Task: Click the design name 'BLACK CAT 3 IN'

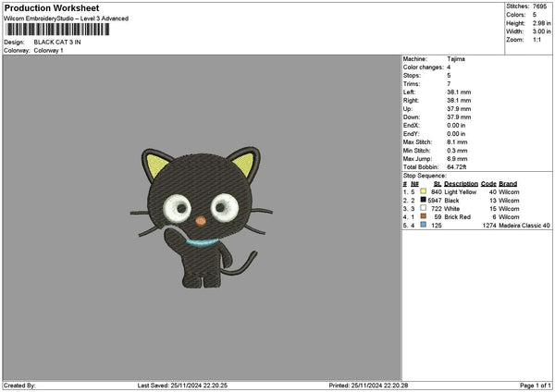Action: coord(57,43)
